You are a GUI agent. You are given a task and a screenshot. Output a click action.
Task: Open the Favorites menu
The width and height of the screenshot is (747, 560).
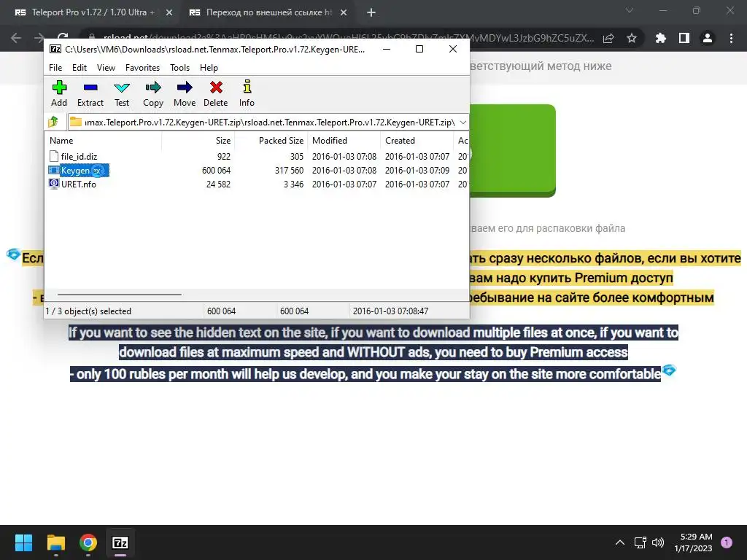142,68
